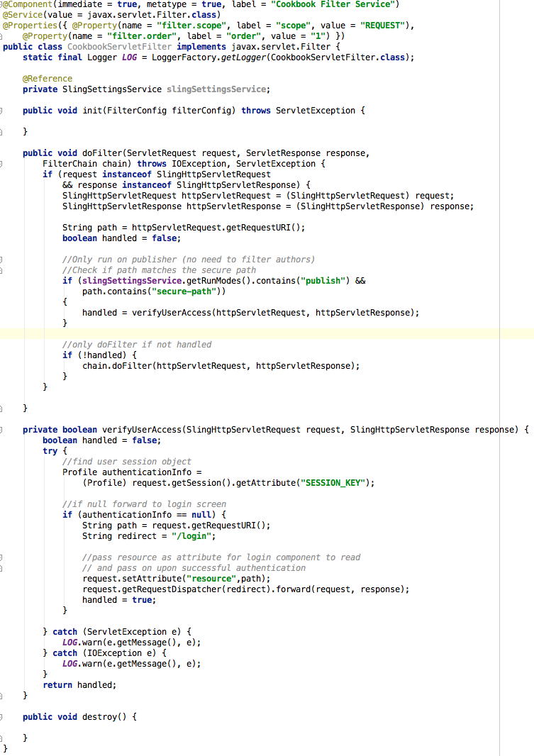
Task: Click "catch (IOException e)" clause
Action: [104, 653]
